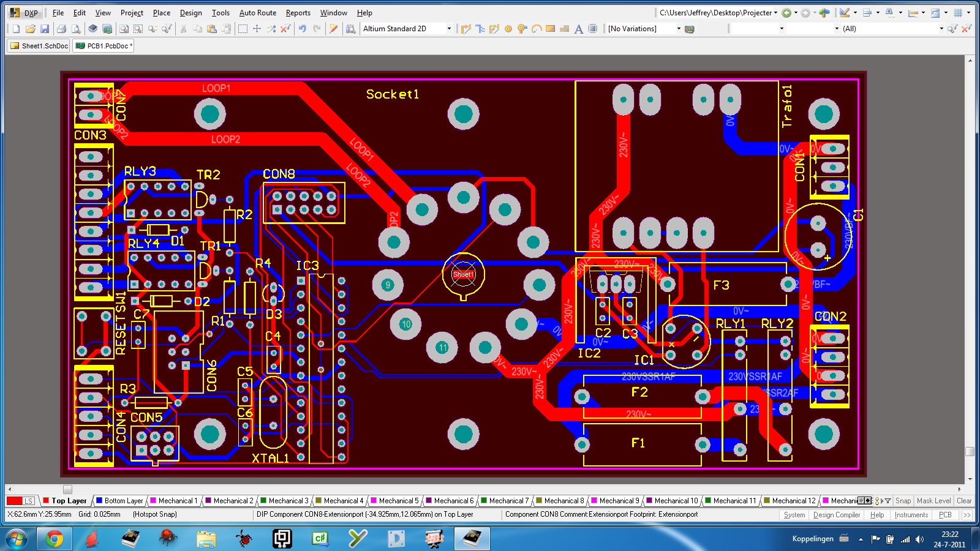The width and height of the screenshot is (980, 551).
Task: Open the PCB panel button
Action: pyautogui.click(x=945, y=515)
